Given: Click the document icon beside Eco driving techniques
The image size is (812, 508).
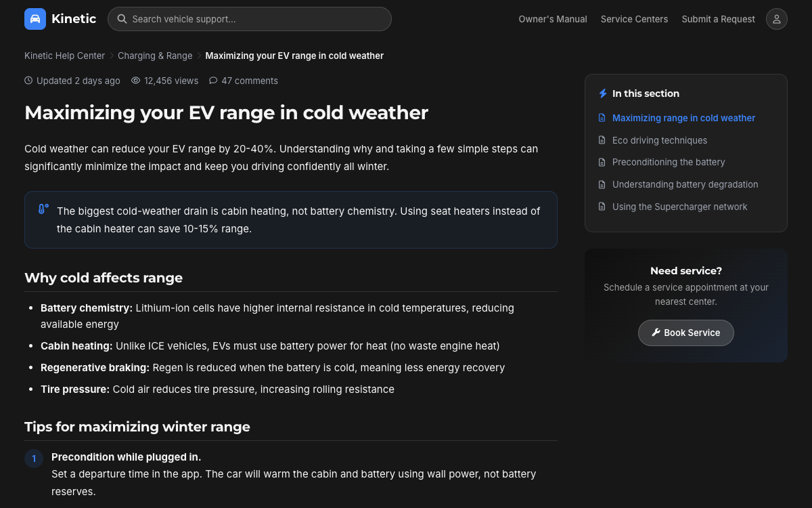Looking at the screenshot, I should click(x=602, y=140).
